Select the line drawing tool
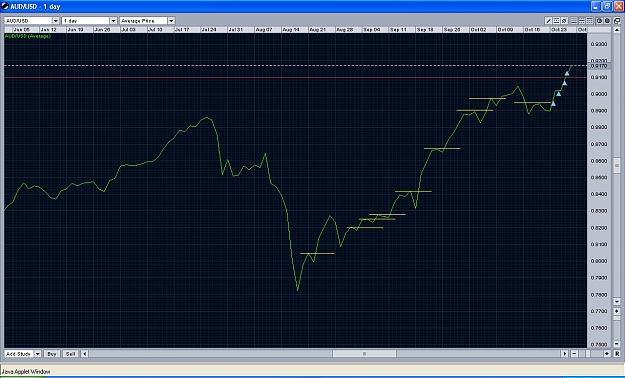 coord(548,21)
